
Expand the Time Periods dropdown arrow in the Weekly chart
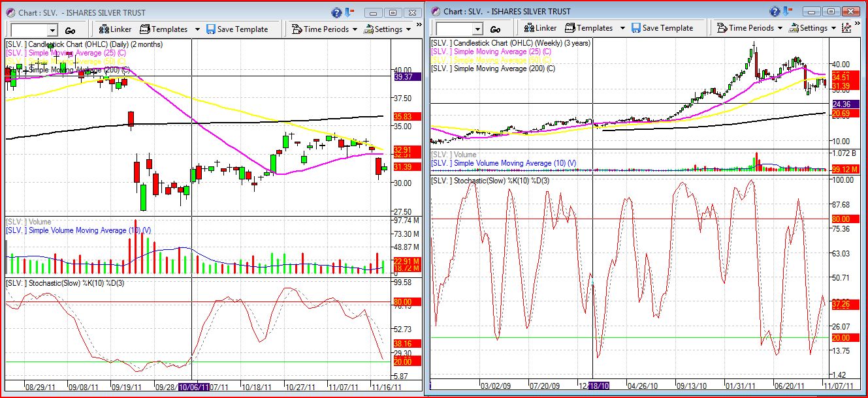tap(780, 28)
